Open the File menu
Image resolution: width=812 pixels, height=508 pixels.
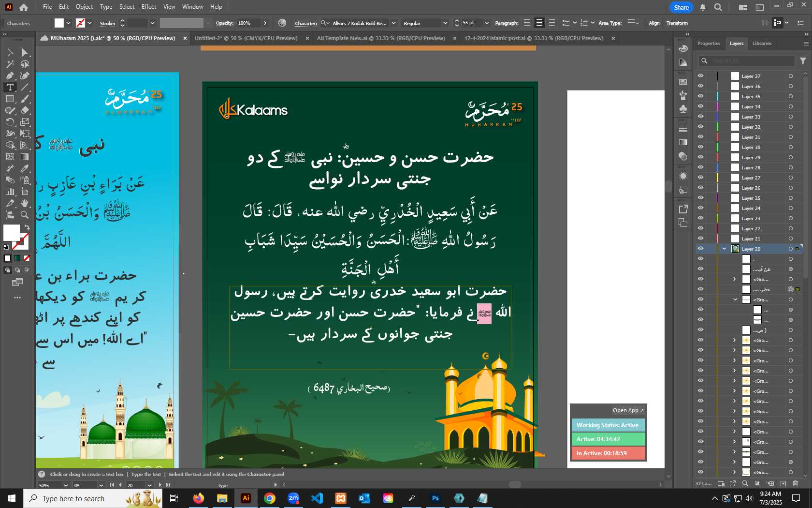tap(47, 7)
